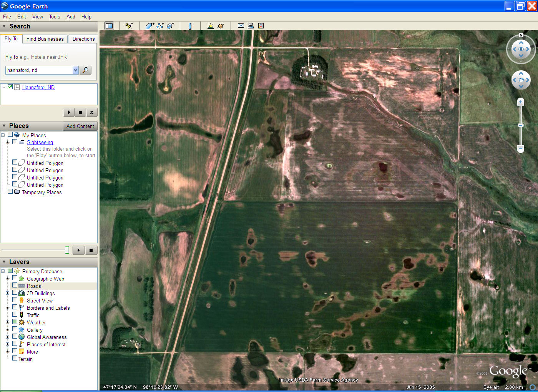Collapse the Search panel triangle
The width and height of the screenshot is (538, 392).
click(4, 27)
